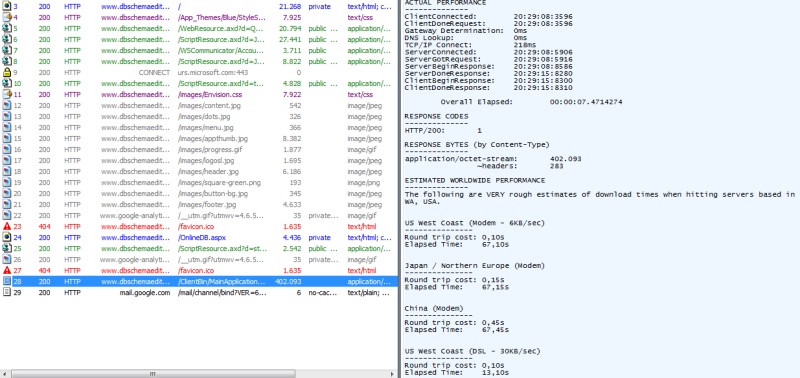Click the Overall Elapsed value in statistics
This screenshot has width=800, height=378.
(586, 102)
